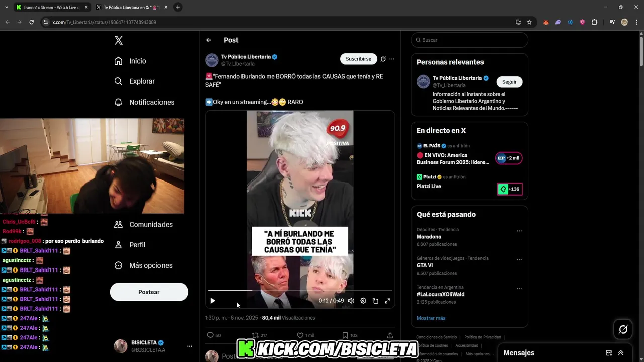The height and width of the screenshot is (362, 644).
Task: Click Política de Privacidad footer link
Action: [x=482, y=337]
